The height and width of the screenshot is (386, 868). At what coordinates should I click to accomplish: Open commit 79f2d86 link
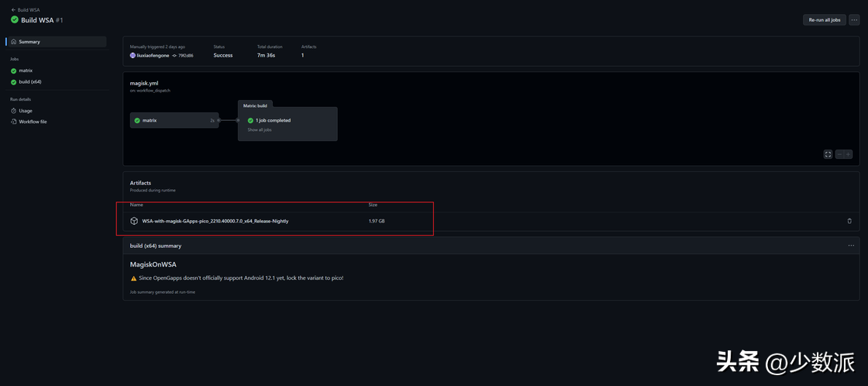pos(185,56)
